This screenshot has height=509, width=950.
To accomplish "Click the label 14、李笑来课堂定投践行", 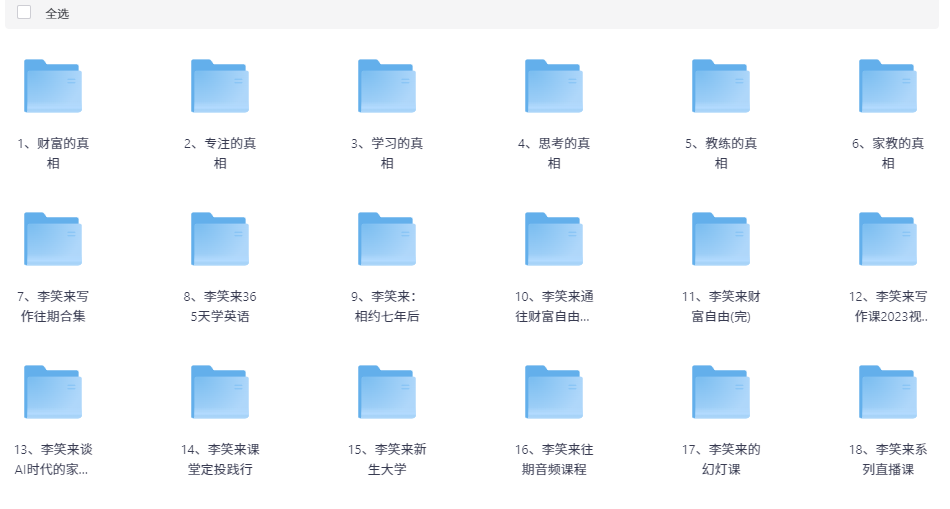I will [220, 459].
